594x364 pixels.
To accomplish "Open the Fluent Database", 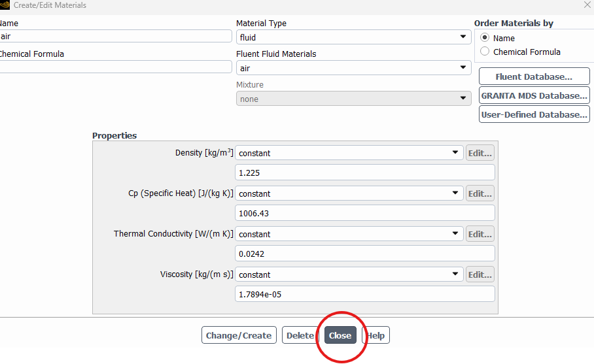I will point(534,76).
